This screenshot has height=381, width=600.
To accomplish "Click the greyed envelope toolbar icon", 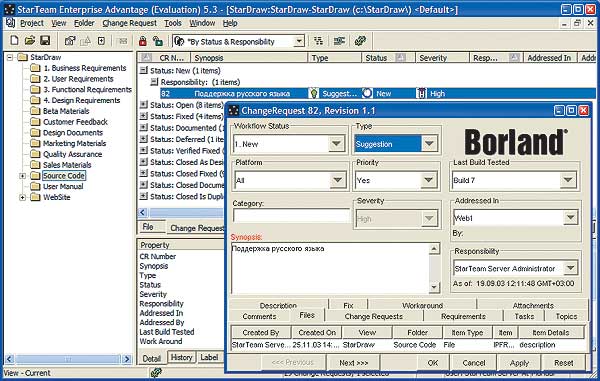I will point(123,41).
